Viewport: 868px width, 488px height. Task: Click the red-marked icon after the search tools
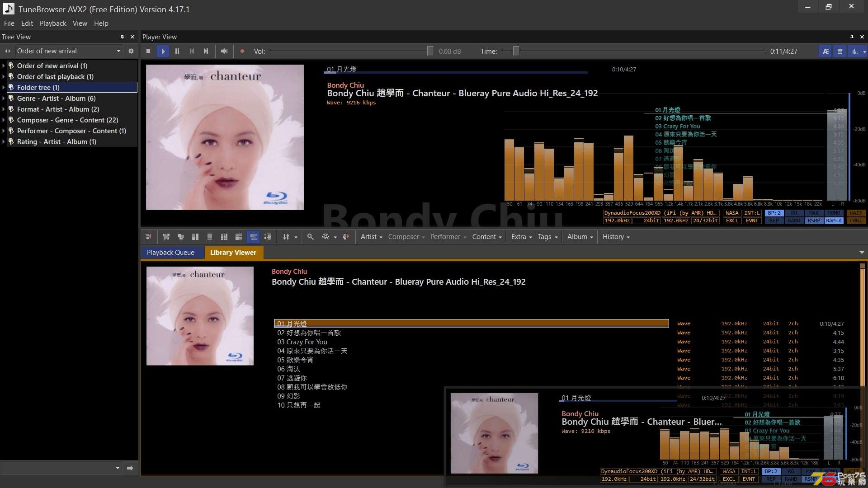tap(346, 237)
